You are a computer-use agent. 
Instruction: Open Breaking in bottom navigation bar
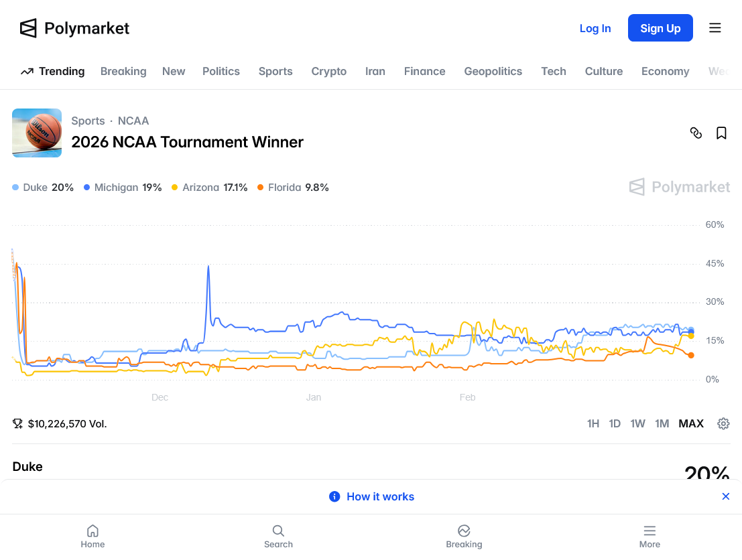click(464, 536)
